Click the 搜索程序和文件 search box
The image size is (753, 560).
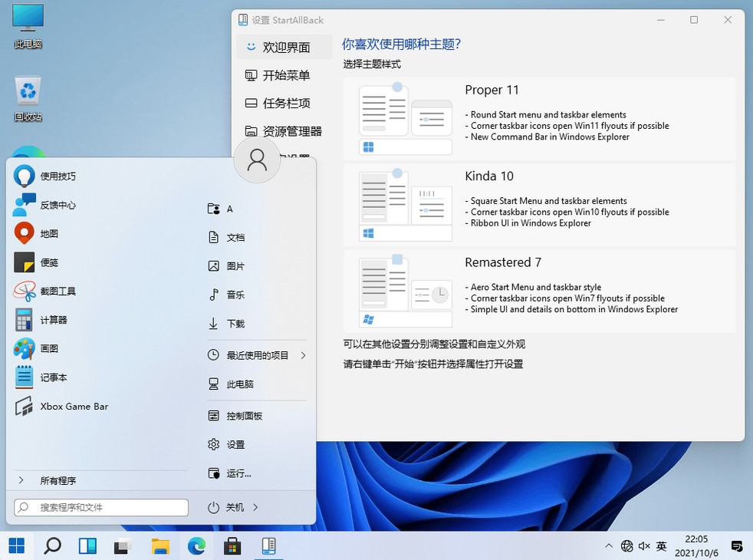click(x=101, y=507)
